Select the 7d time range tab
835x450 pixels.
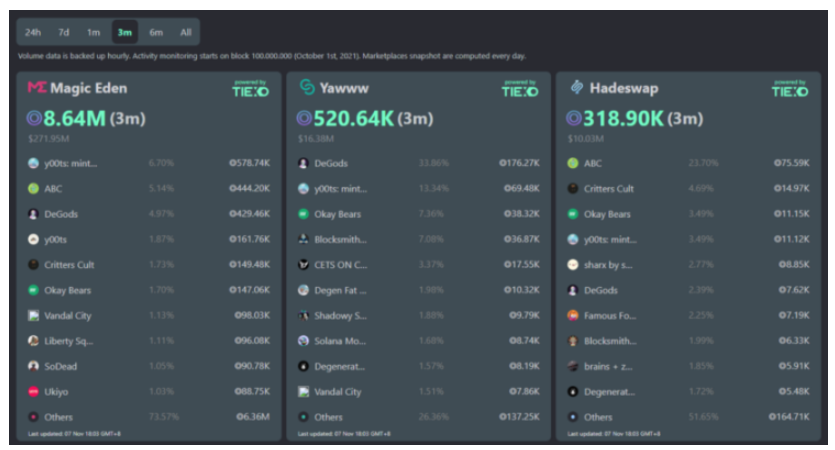(64, 32)
